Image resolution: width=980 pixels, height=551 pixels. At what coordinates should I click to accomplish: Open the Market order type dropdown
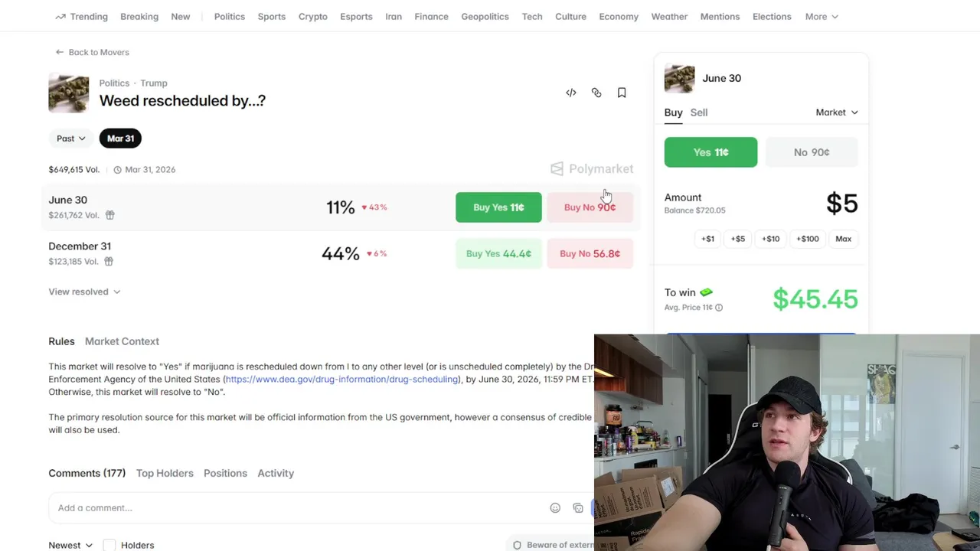[837, 112]
